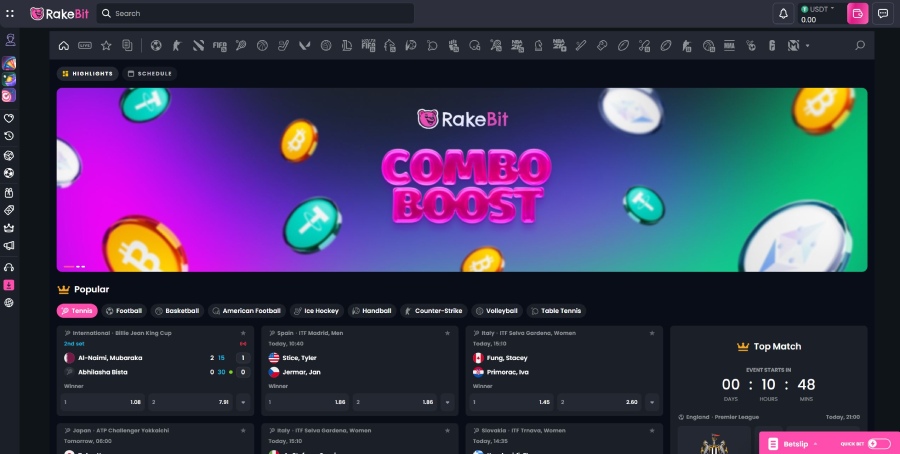Select the American Football helmet icon
Viewport: 900px width, 454px height.
[x=475, y=45]
